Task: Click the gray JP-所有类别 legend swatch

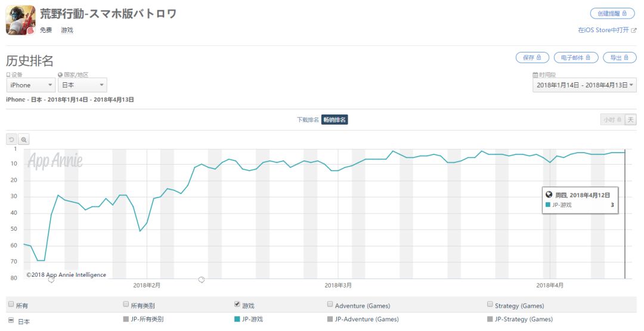Action: click(x=126, y=319)
